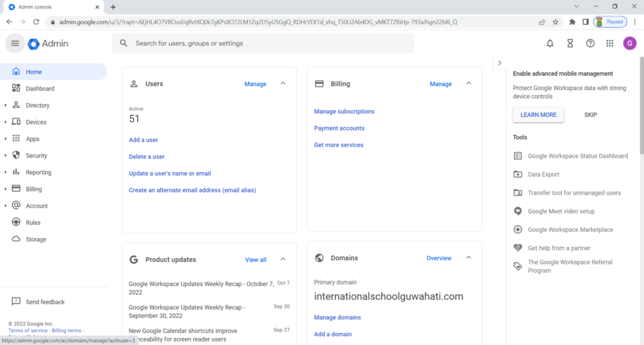Collapse the Product updates card

283,260
